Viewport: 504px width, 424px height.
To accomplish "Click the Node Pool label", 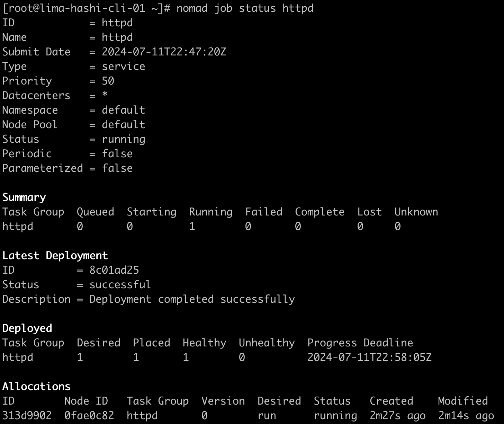I will 30,125.
